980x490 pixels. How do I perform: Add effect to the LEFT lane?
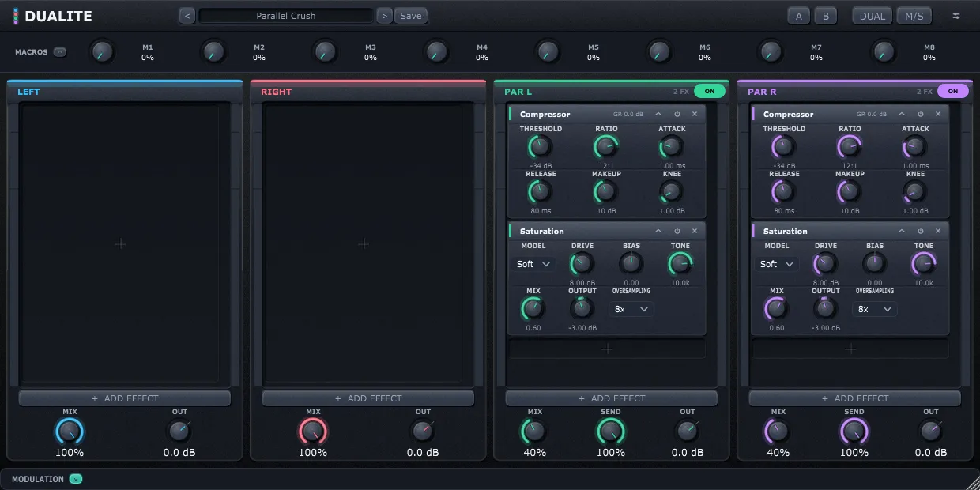[125, 398]
